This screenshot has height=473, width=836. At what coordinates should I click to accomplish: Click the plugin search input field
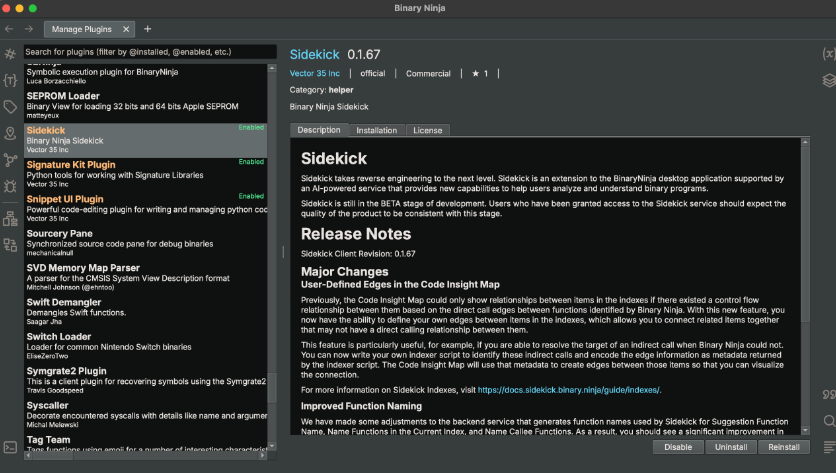148,51
